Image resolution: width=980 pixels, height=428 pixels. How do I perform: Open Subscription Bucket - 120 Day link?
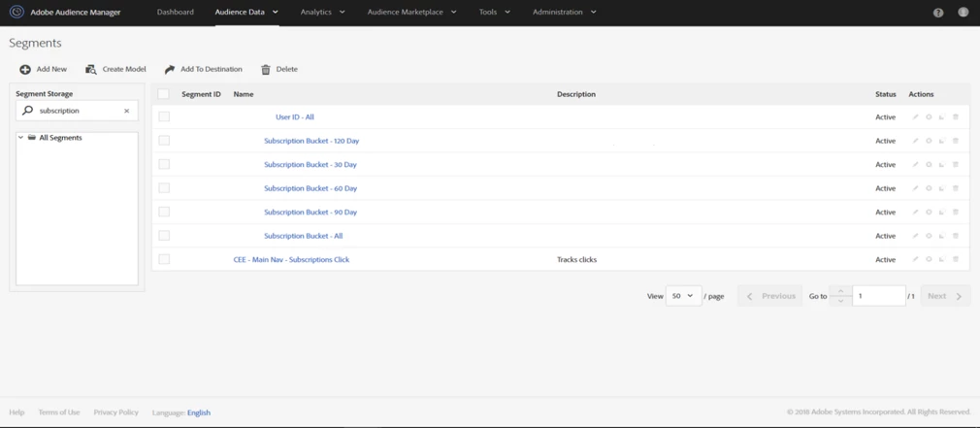[311, 141]
